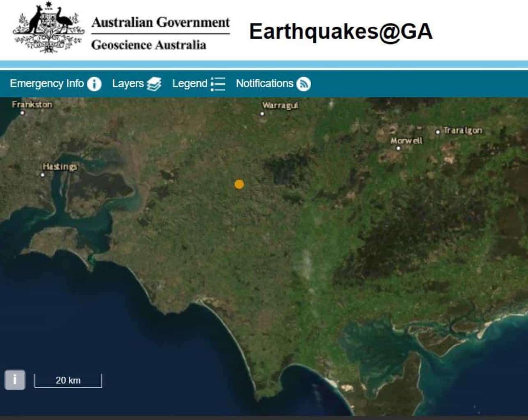Image resolution: width=528 pixels, height=420 pixels.
Task: Select the Notifications menu entry
Action: [265, 83]
